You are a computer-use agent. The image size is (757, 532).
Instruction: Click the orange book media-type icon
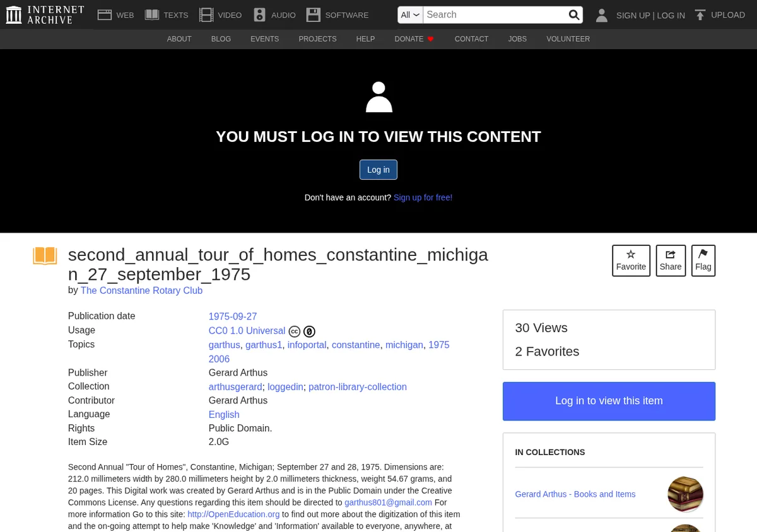45,256
